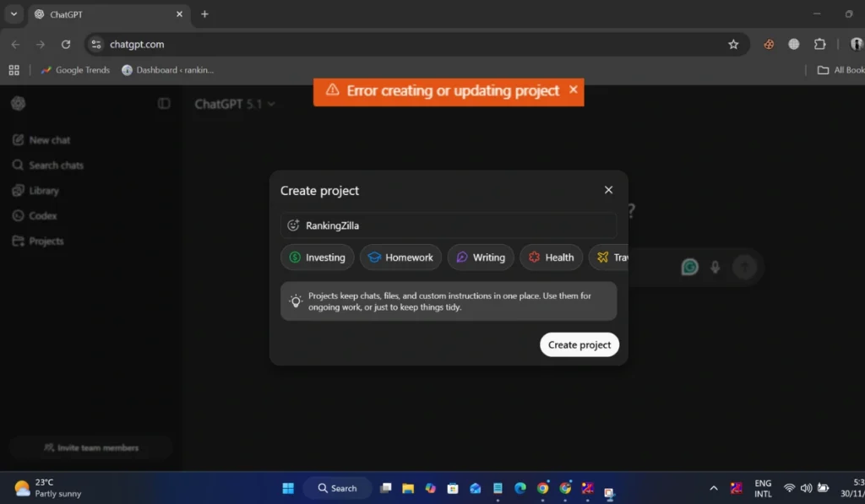Toggle the Investing category chip

(x=317, y=257)
